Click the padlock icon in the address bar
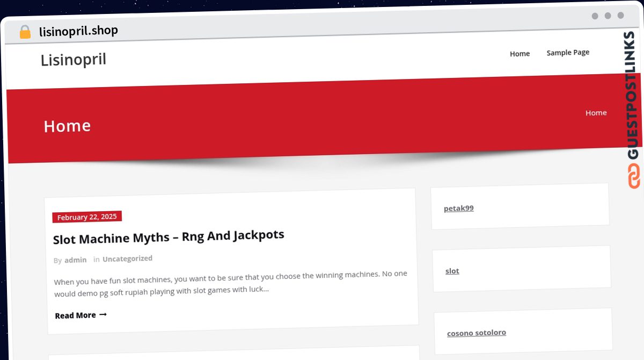Viewport: 644px width, 360px height. pos(25,32)
